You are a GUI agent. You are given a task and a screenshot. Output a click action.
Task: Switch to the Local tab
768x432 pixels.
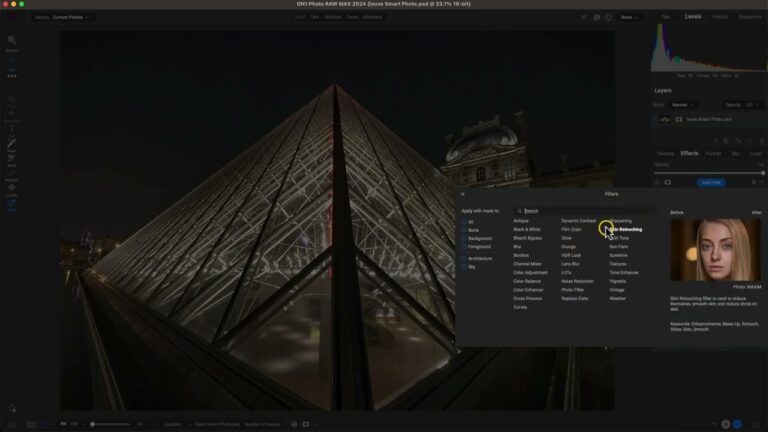[x=756, y=154]
